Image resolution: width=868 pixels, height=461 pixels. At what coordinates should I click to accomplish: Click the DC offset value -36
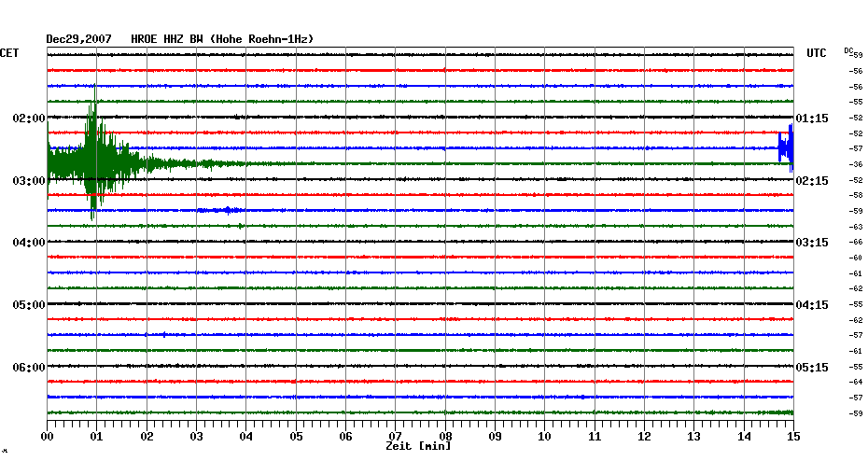click(856, 164)
